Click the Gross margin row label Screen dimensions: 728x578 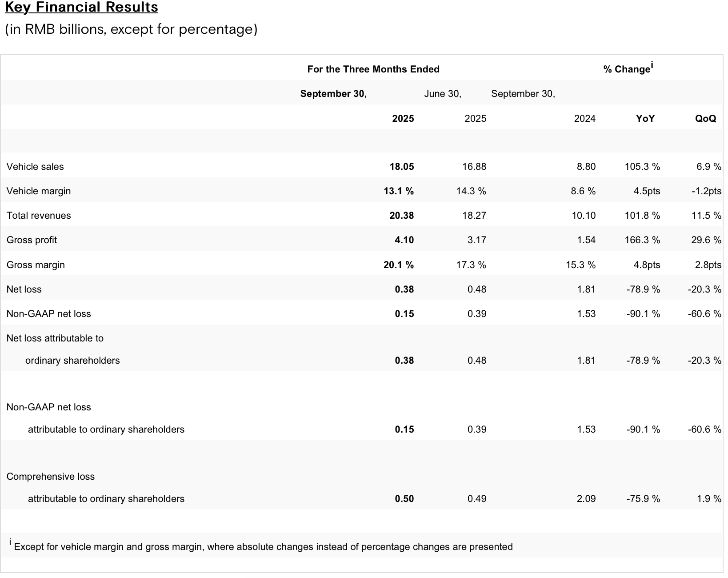tap(36, 265)
